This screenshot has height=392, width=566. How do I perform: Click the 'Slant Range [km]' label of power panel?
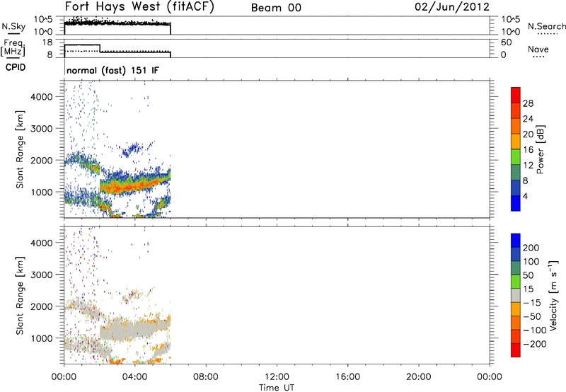(x=20, y=149)
